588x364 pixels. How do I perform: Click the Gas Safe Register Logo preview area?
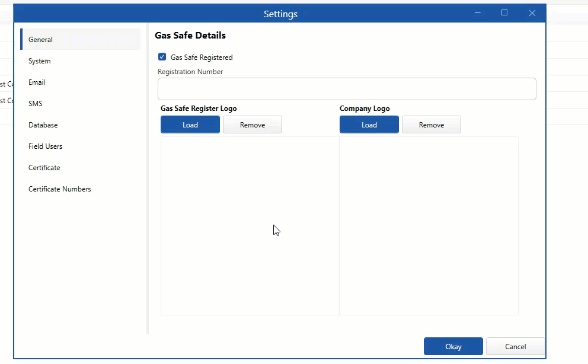[x=250, y=225]
